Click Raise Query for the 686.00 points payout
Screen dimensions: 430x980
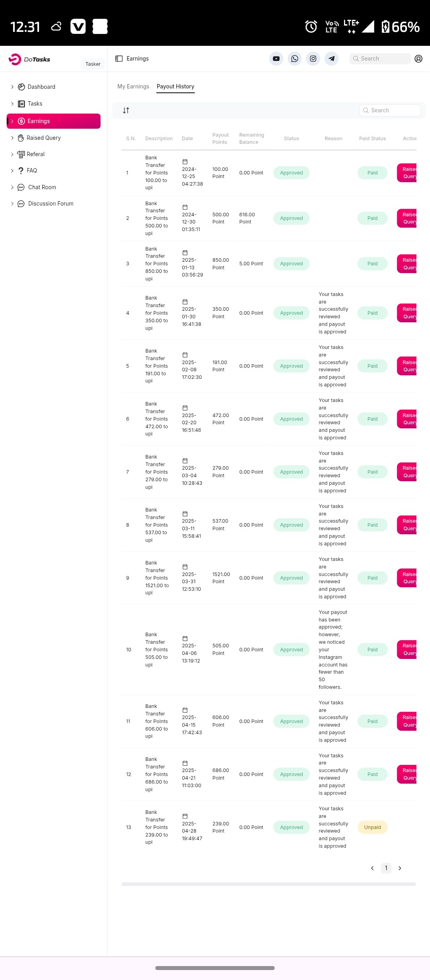(x=407, y=774)
